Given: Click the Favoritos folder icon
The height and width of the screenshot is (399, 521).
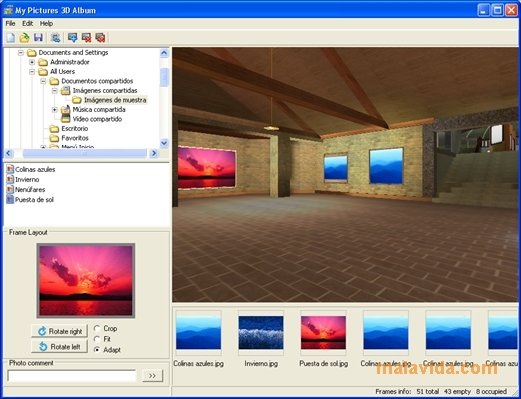Looking at the screenshot, I should tap(54, 138).
